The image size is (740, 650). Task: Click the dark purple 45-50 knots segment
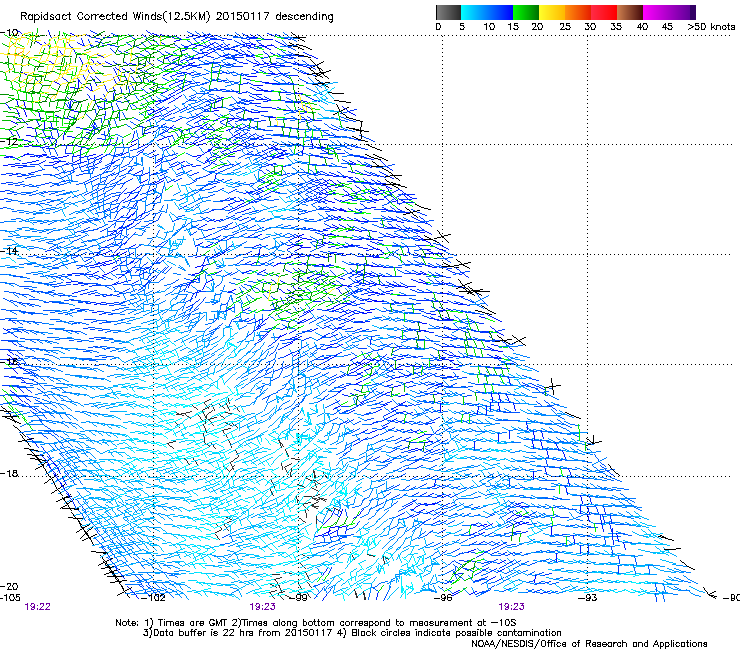click(x=682, y=12)
